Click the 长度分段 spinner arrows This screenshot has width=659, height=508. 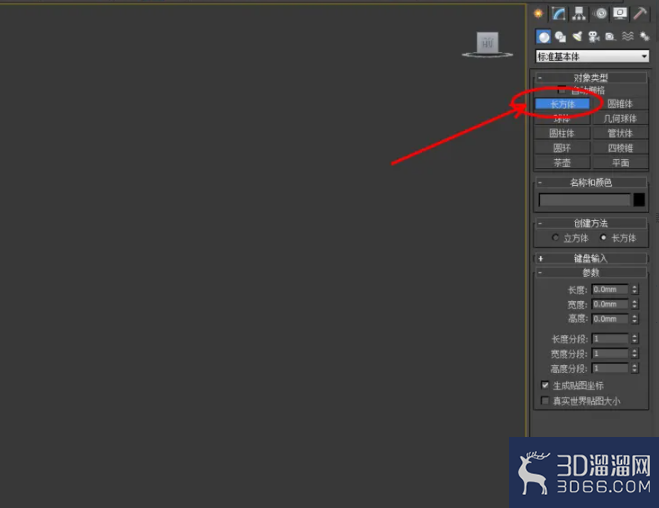(x=635, y=339)
